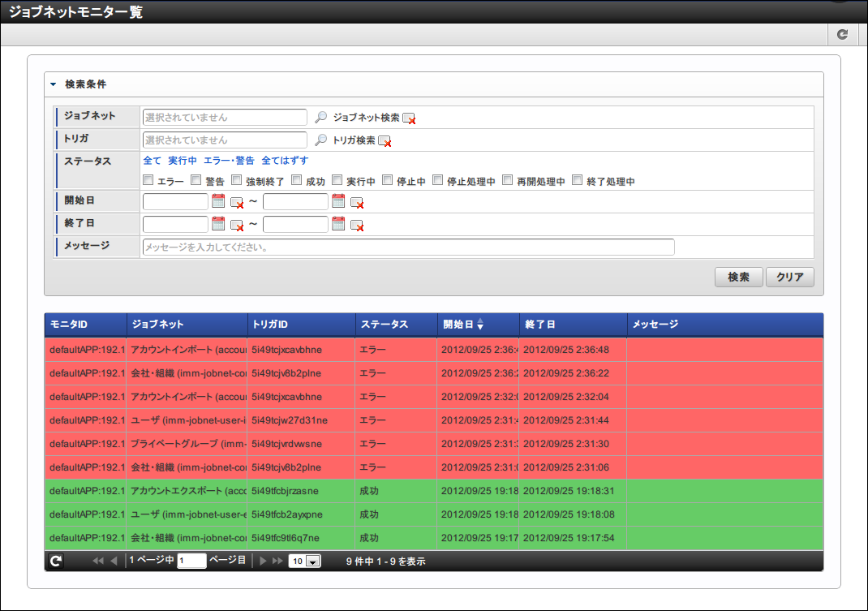Check the エラー status checkbox
This screenshot has width=868, height=611.
[148, 180]
